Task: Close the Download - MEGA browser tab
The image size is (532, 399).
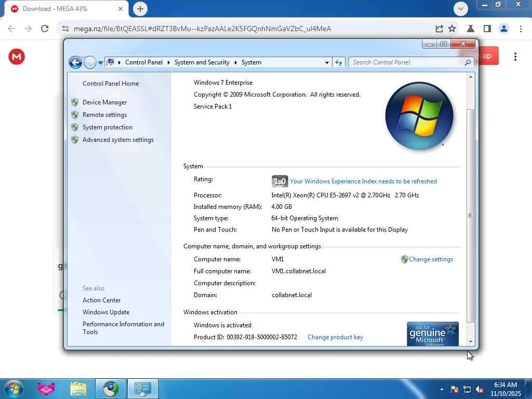Action: click(121, 9)
